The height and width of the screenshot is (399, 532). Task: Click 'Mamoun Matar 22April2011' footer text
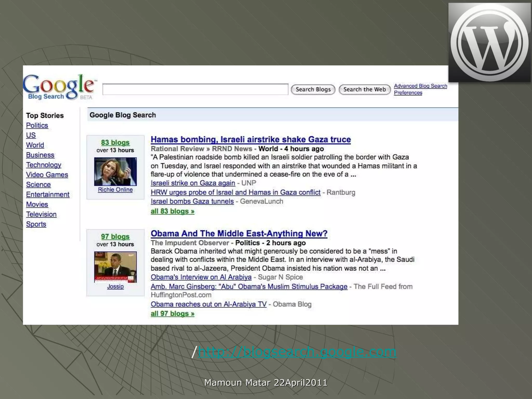tap(266, 383)
